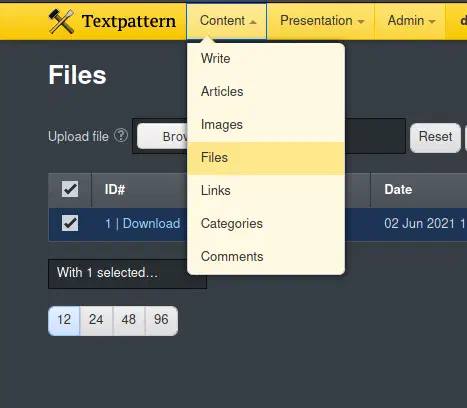This screenshot has width=467, height=408.
Task: Select the highlighted Files menu entry
Action: pos(266,158)
